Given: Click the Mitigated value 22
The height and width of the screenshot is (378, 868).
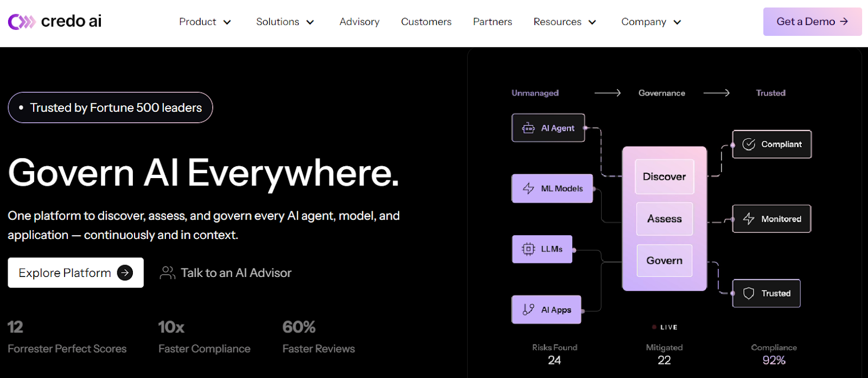Looking at the screenshot, I should [665, 360].
